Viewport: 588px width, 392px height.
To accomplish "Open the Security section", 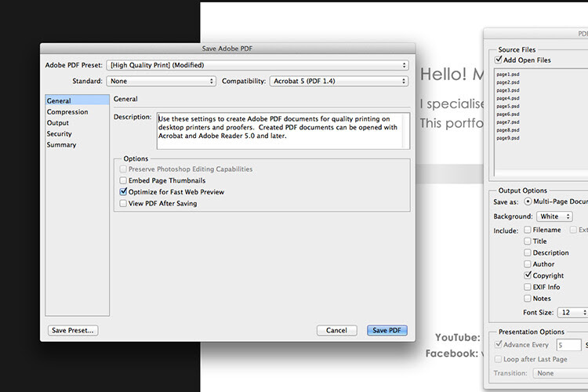I will [60, 133].
